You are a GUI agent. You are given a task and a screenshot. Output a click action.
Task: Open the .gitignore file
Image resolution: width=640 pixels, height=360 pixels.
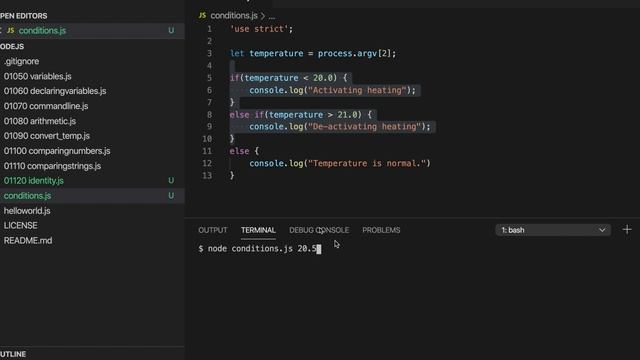[x=21, y=62]
